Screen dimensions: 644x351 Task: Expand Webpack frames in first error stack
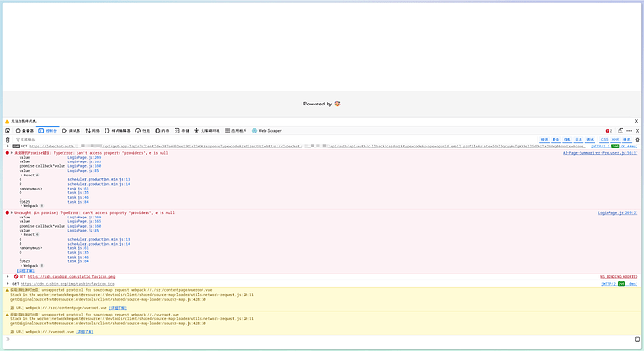[x=21, y=206]
